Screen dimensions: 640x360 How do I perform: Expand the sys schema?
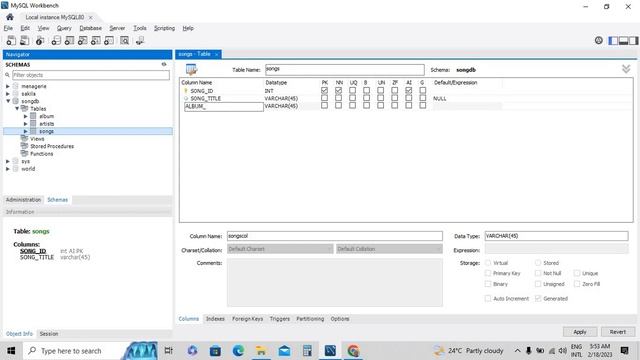click(x=8, y=161)
